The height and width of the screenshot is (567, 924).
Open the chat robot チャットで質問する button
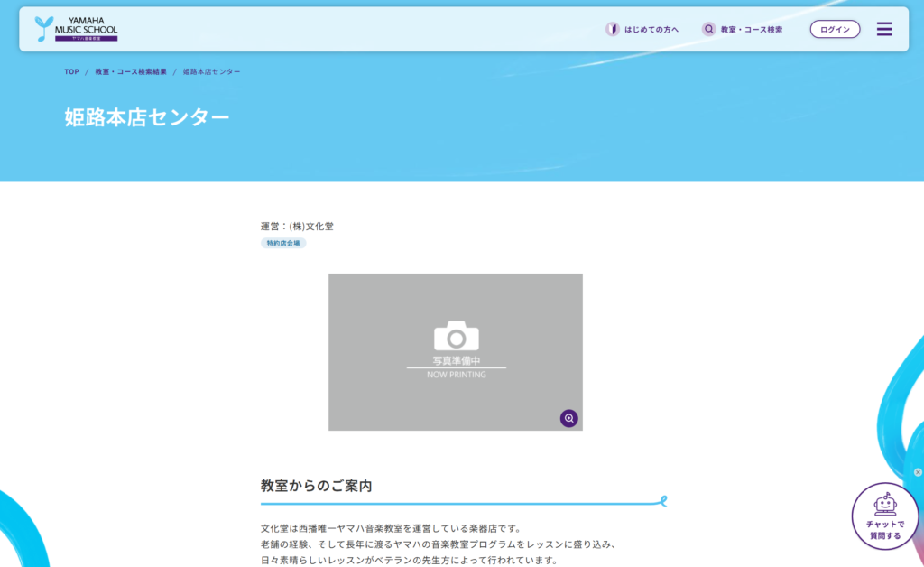pos(884,516)
